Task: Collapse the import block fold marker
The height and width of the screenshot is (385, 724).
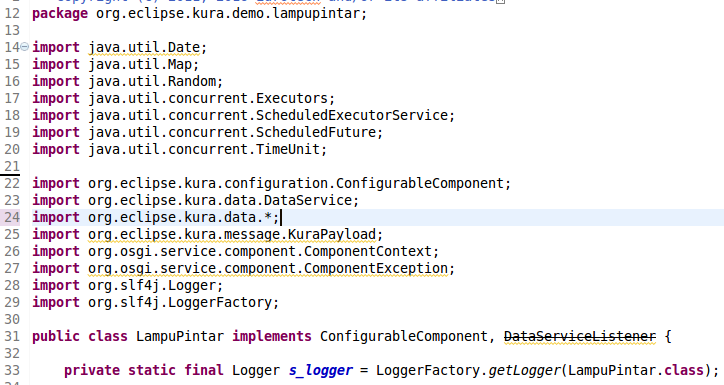Action: [24, 47]
